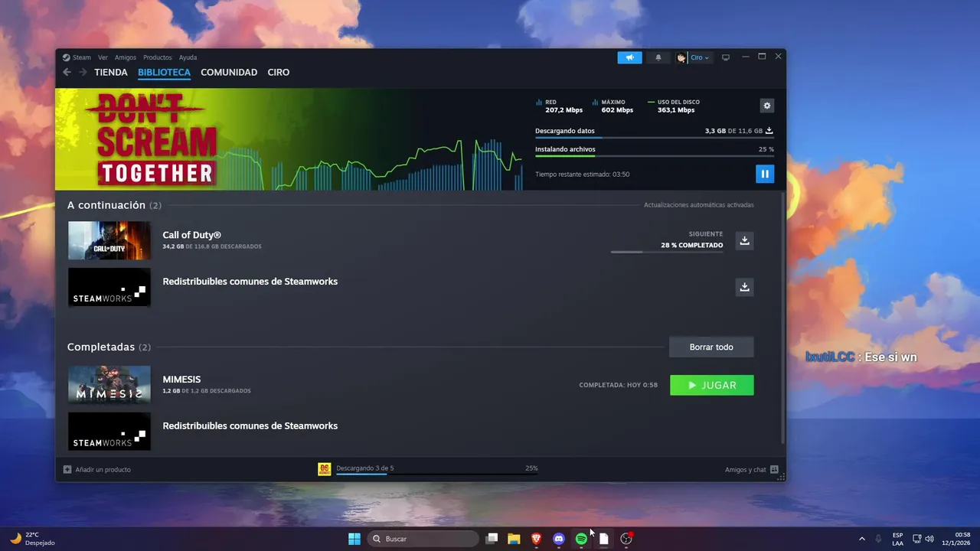The image size is (980, 551).
Task: Open the white document app in taskbar
Action: 603,539
